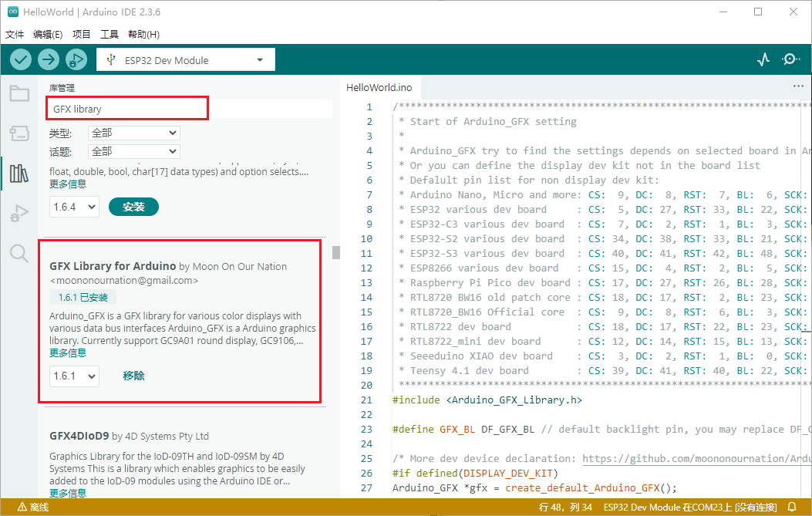Click the Upload arrow icon
Viewport: 812px width, 516px height.
(x=48, y=60)
